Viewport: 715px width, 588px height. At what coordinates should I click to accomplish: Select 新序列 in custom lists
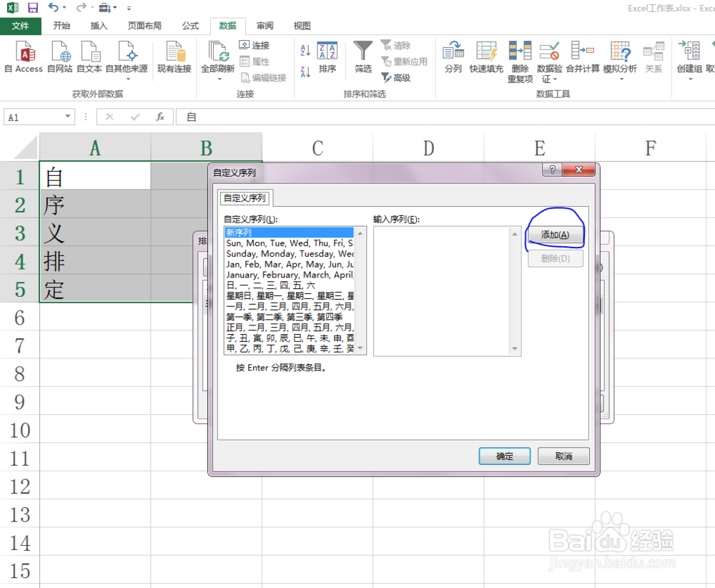click(x=289, y=232)
